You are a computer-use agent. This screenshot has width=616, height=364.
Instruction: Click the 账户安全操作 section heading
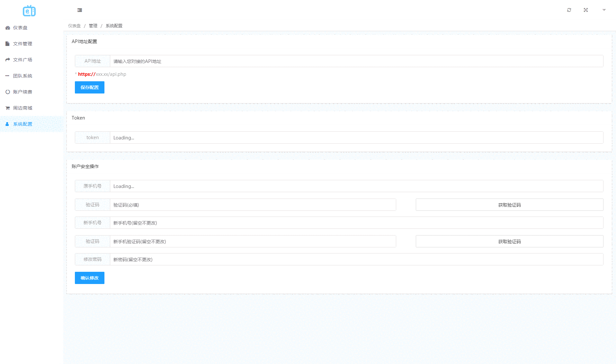pyautogui.click(x=85, y=166)
